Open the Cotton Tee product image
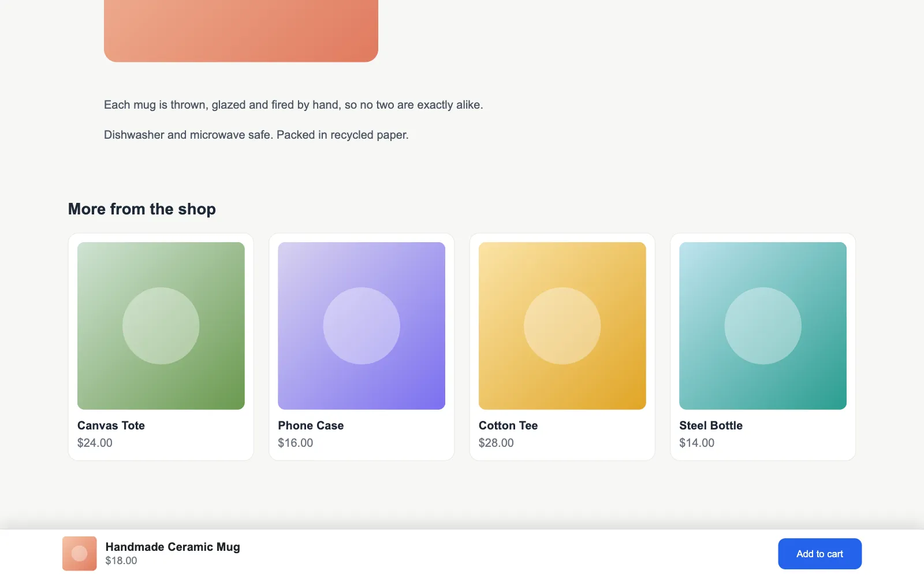Image resolution: width=924 pixels, height=578 pixels. tap(562, 326)
